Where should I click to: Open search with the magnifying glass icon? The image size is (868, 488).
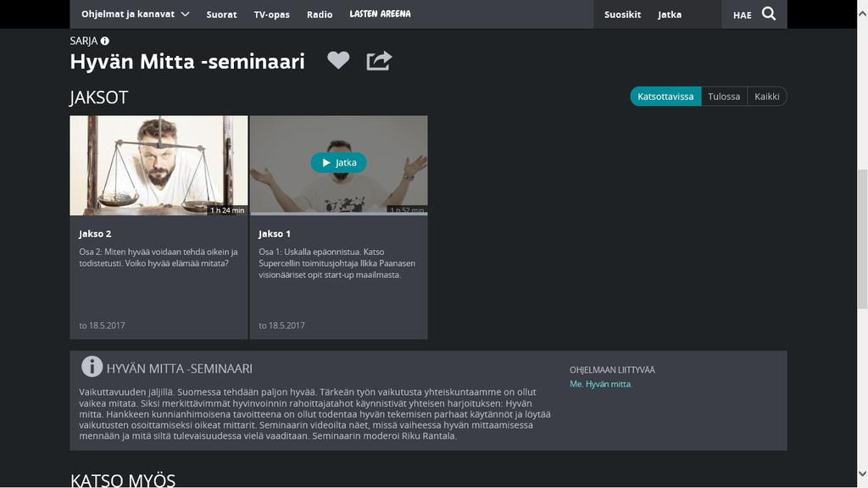click(x=769, y=14)
